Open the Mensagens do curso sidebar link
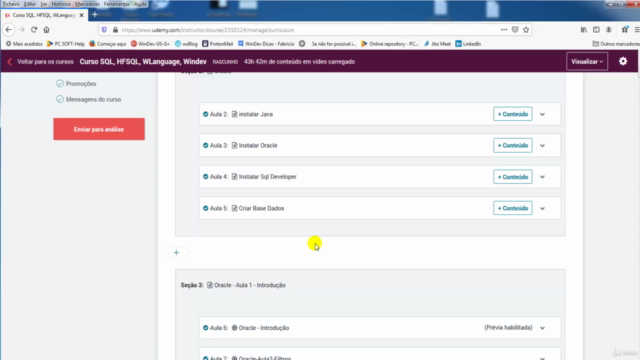Screen dimensions: 640x360 (93, 100)
